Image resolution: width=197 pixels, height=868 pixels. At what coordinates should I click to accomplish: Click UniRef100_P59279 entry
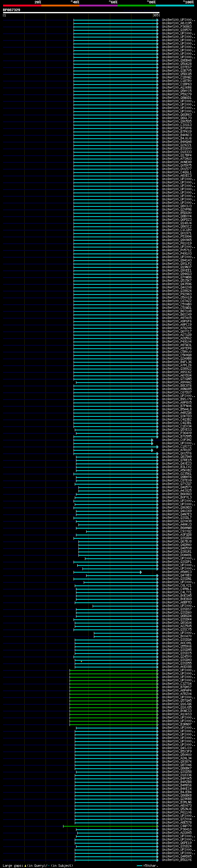[x=177, y=95]
